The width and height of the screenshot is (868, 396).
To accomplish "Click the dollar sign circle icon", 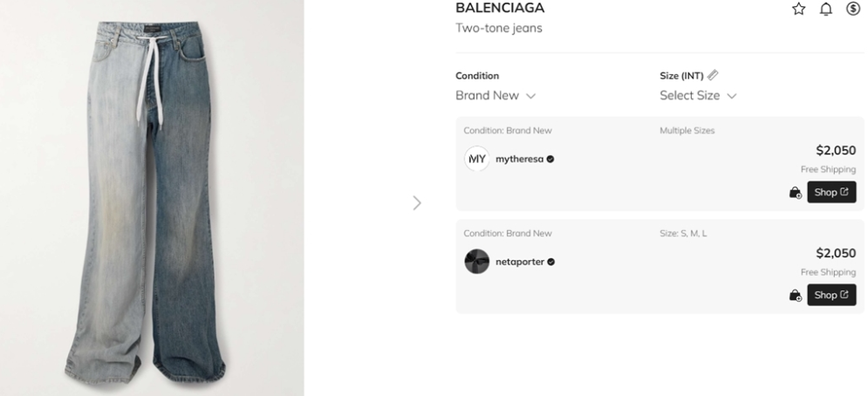I will 853,9.
